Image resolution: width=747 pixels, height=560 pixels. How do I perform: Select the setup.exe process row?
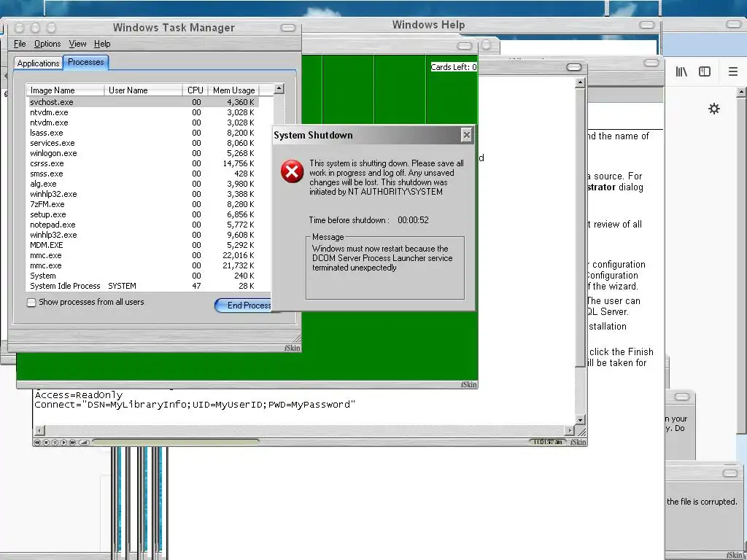click(143, 215)
